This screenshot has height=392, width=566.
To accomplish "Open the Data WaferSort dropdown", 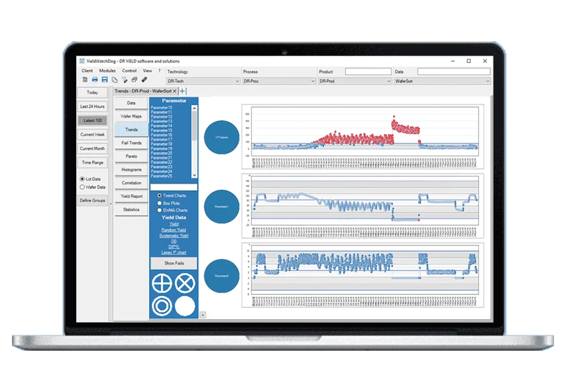I will click(442, 81).
